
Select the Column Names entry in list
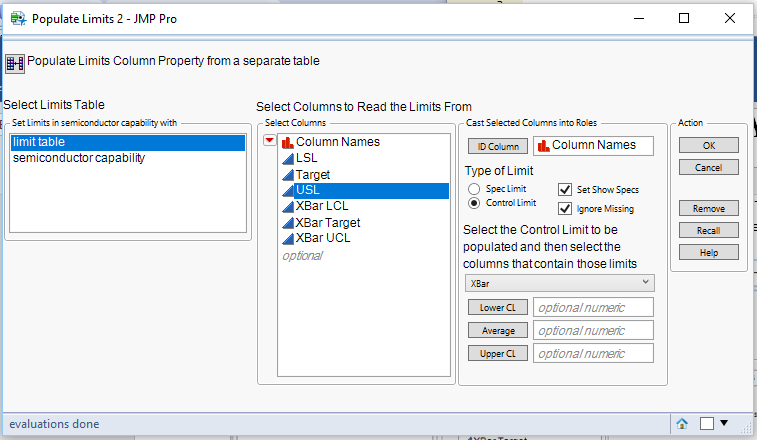337,142
